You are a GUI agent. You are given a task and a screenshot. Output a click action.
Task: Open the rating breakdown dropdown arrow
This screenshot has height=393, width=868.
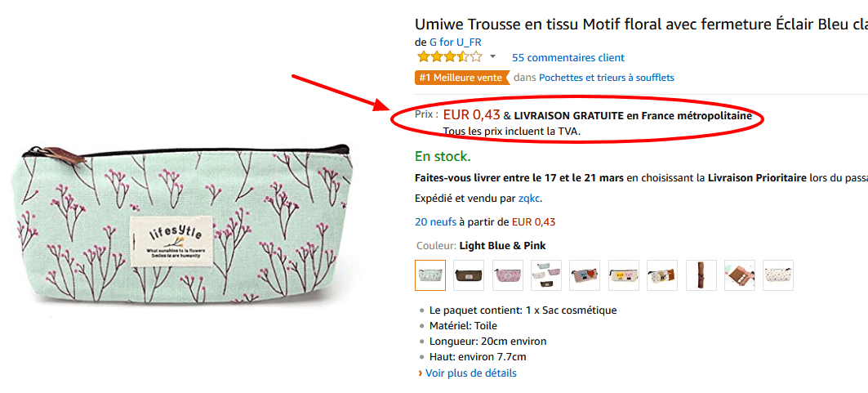(x=492, y=57)
